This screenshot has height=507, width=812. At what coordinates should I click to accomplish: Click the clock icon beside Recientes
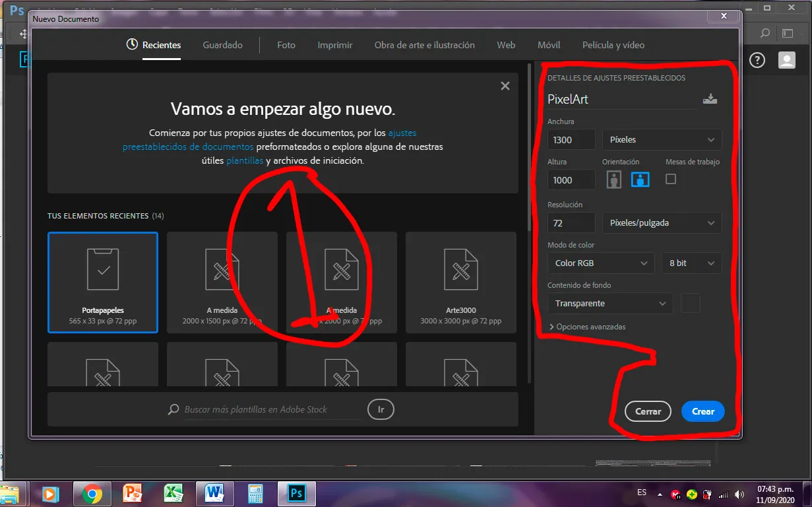132,45
